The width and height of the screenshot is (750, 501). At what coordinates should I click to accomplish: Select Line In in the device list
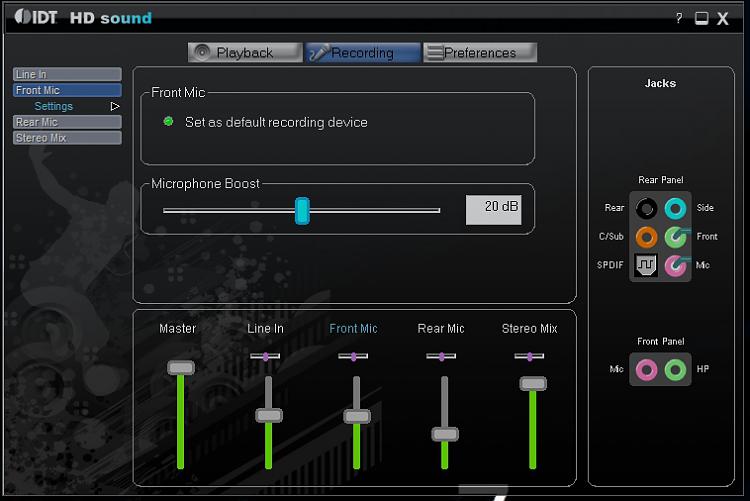[x=67, y=74]
